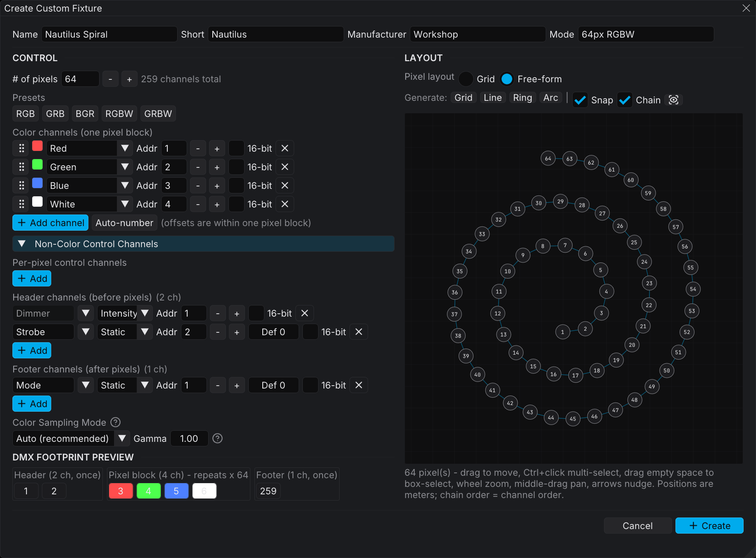Open the Dimmer name dropdown arrow
Viewport: 756px width, 558px height.
coord(86,313)
